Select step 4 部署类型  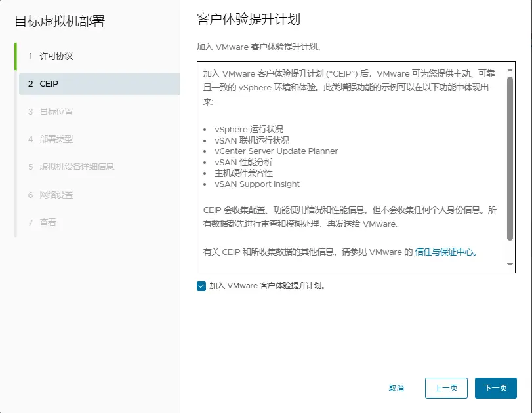pyautogui.click(x=56, y=139)
